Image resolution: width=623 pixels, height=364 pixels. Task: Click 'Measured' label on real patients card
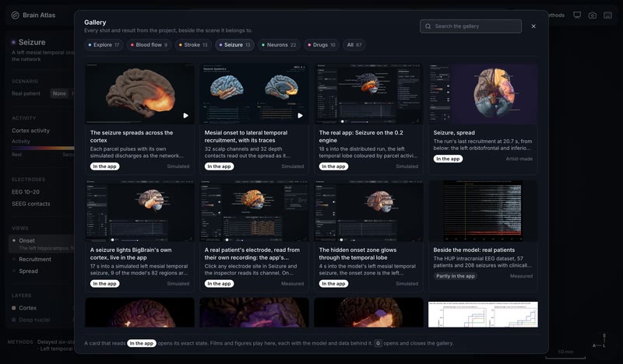pos(521,276)
